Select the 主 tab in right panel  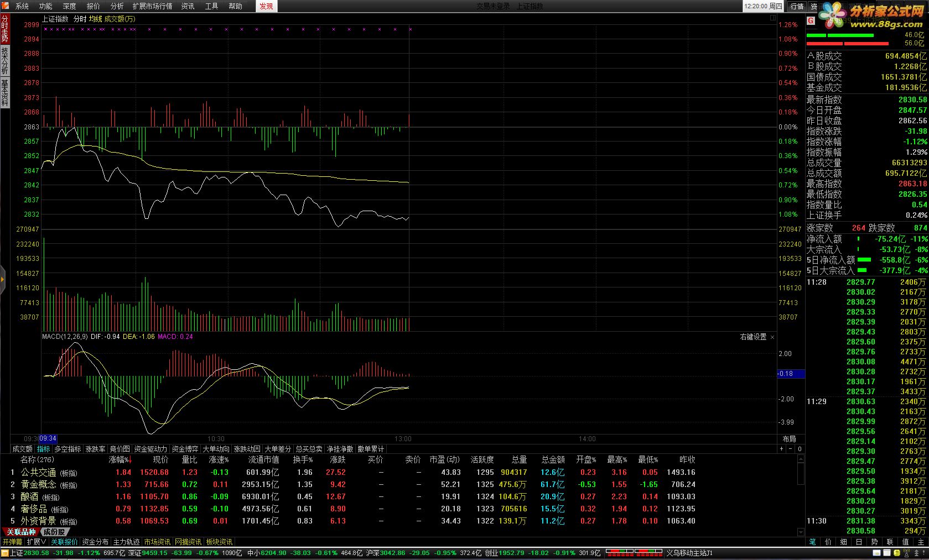(921, 542)
